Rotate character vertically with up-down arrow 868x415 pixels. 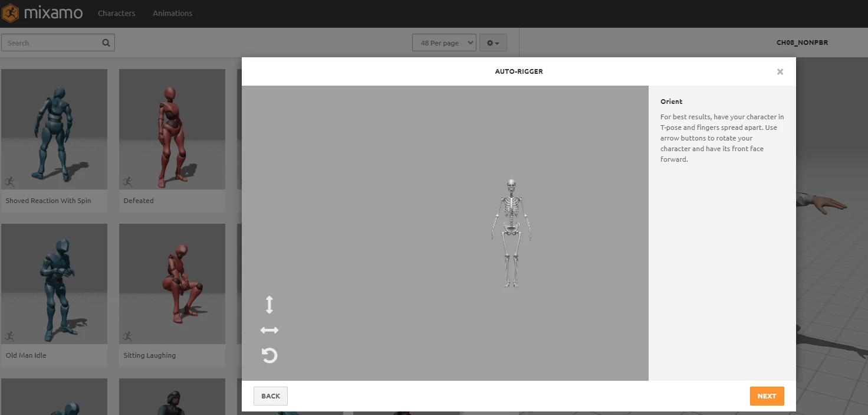point(269,305)
